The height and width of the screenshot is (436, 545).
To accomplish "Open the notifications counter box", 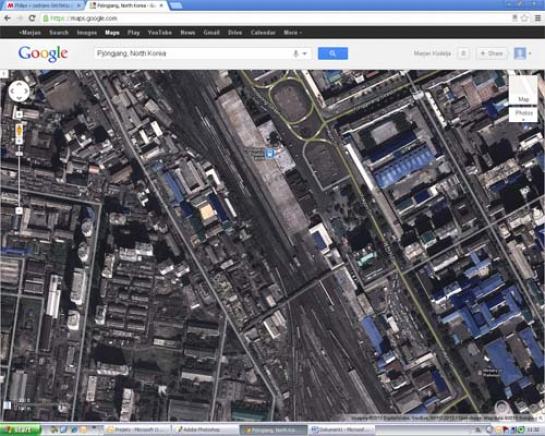I will (463, 54).
